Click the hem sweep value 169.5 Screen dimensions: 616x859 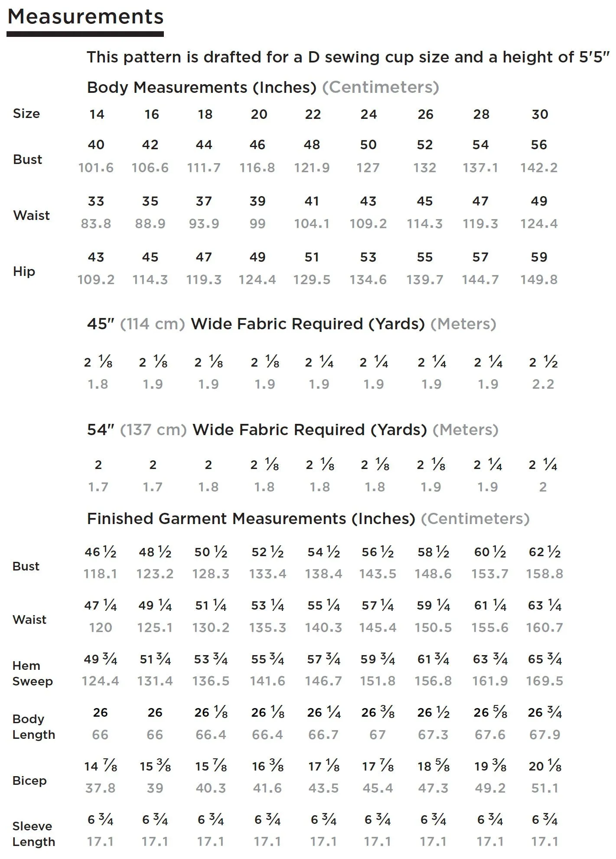pyautogui.click(x=544, y=681)
